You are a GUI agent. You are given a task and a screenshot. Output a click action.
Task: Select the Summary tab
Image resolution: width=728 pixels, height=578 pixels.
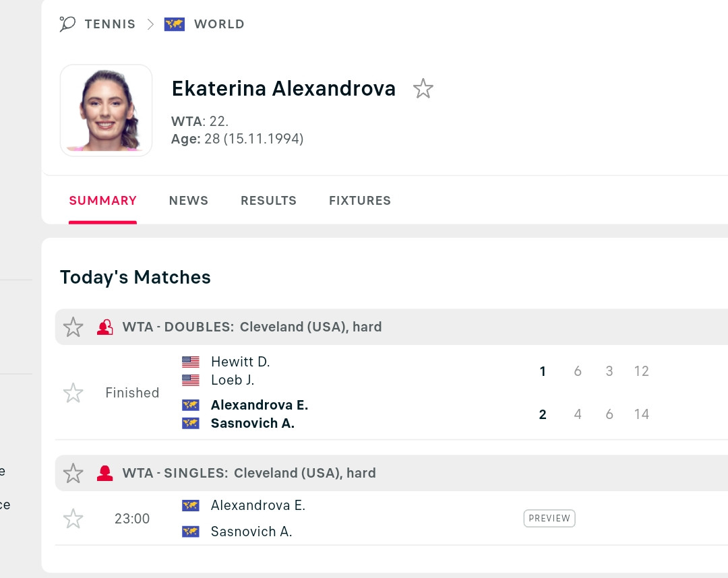click(x=102, y=200)
